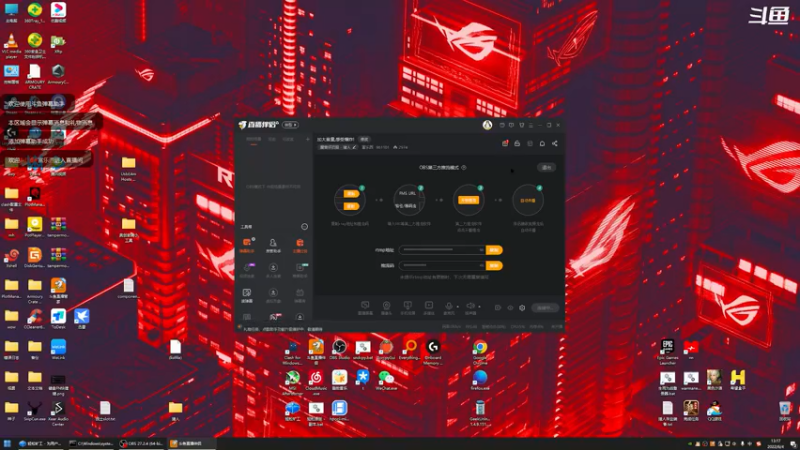Open the Danmu assistant tool in toolbox
This screenshot has width=800, height=450.
247,245
